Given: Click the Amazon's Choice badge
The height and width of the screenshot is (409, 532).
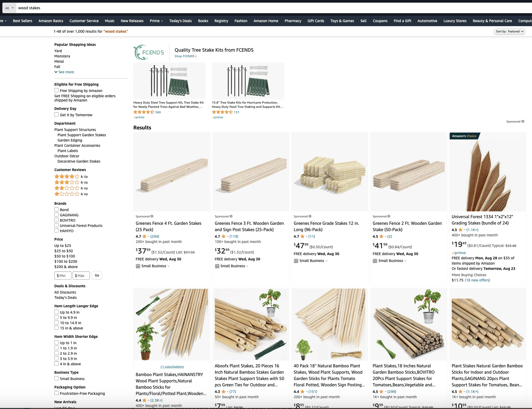Looking at the screenshot, I should click(464, 136).
